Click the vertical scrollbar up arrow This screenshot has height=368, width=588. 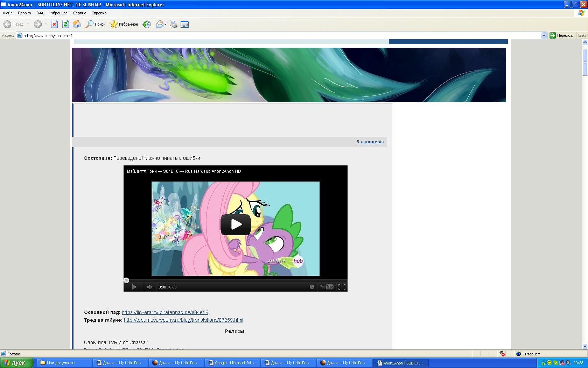click(x=584, y=42)
